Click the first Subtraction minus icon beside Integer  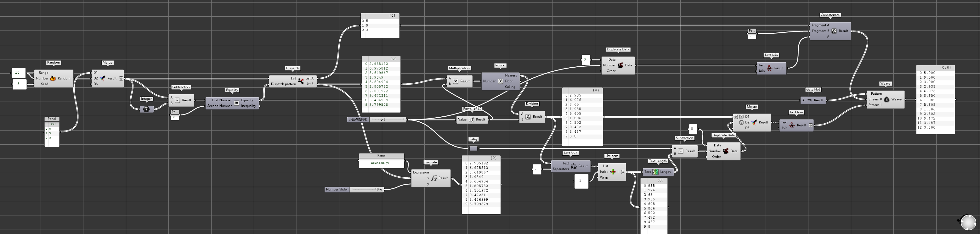pos(177,100)
